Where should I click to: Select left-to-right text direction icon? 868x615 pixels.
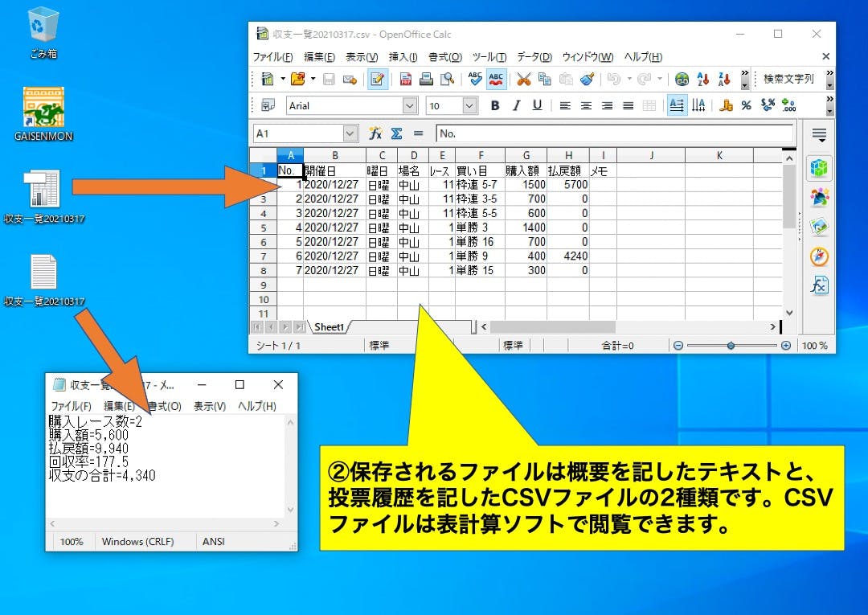click(677, 105)
